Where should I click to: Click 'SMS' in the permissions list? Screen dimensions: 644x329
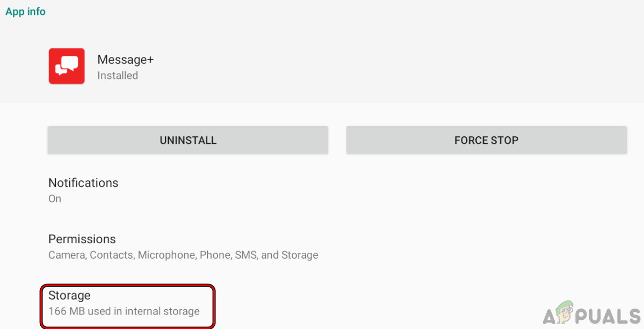click(245, 255)
